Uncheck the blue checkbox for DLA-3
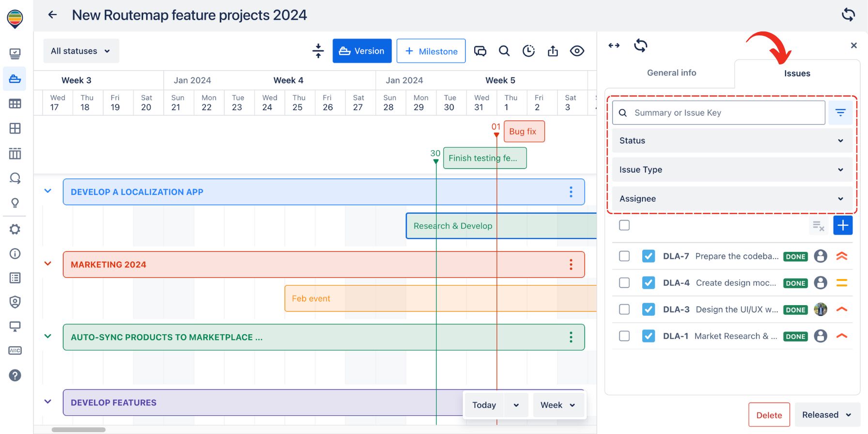The height and width of the screenshot is (434, 868). (648, 310)
